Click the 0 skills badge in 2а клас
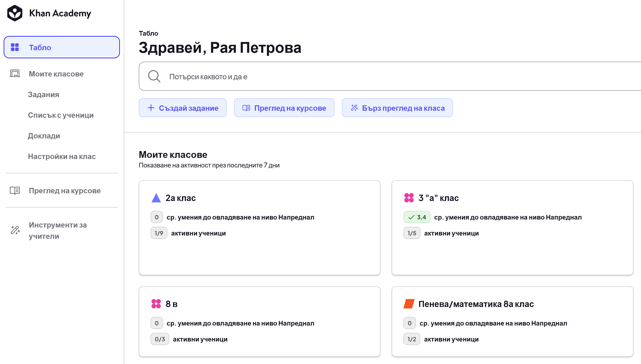Viewport: 641px width, 364px height. click(157, 217)
